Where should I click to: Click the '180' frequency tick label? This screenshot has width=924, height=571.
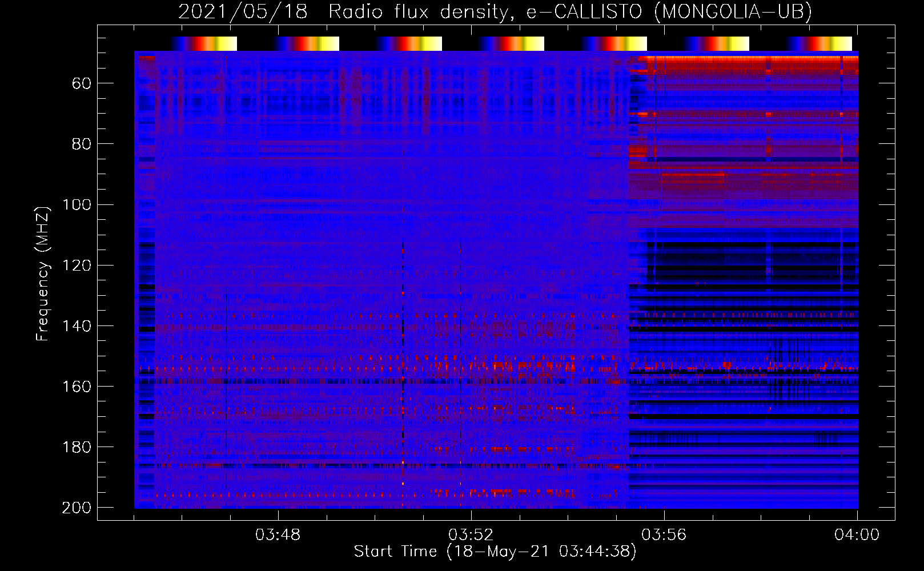(x=77, y=447)
